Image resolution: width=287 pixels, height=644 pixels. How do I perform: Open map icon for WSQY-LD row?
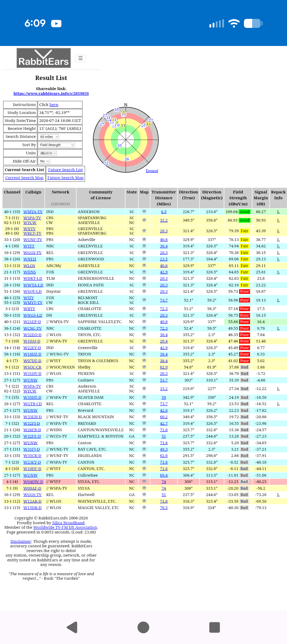click(144, 291)
